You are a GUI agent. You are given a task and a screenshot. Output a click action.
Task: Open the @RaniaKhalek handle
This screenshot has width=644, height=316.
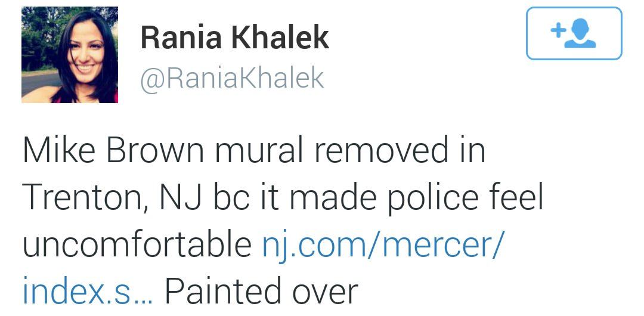(x=232, y=79)
